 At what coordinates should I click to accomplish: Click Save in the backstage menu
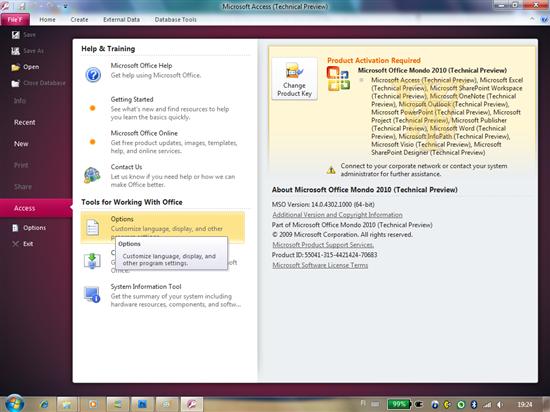[29, 35]
